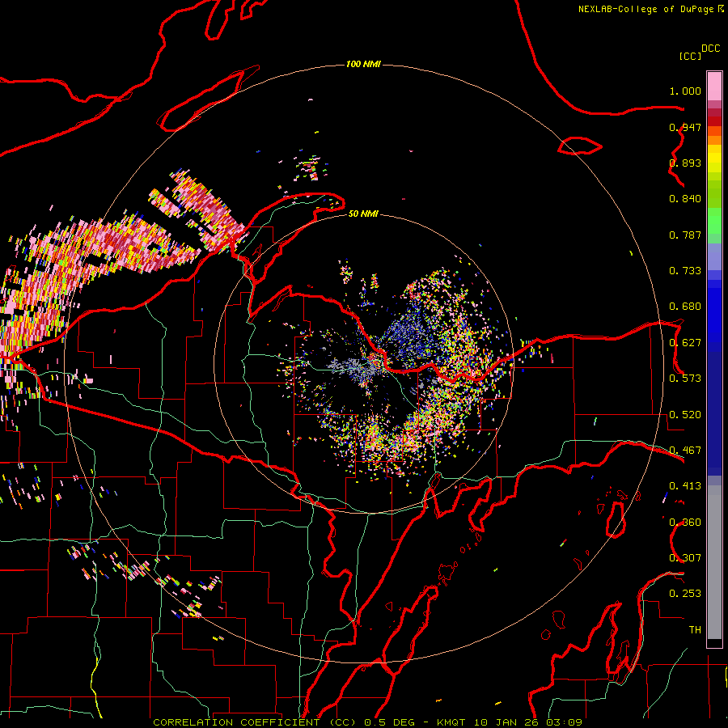728x728 pixels.
Task: Click the 0.307 legend value
Action: (x=685, y=558)
